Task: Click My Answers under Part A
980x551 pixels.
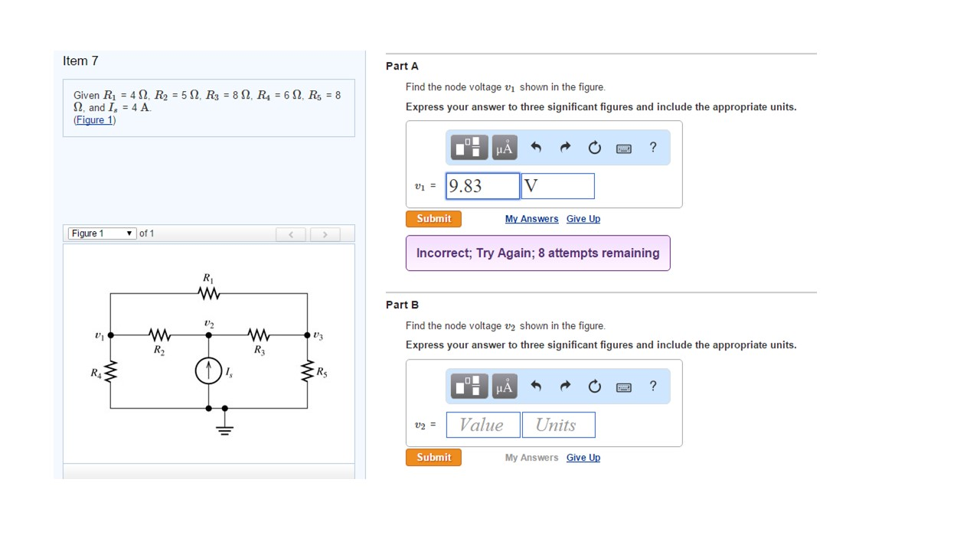Action: [531, 218]
